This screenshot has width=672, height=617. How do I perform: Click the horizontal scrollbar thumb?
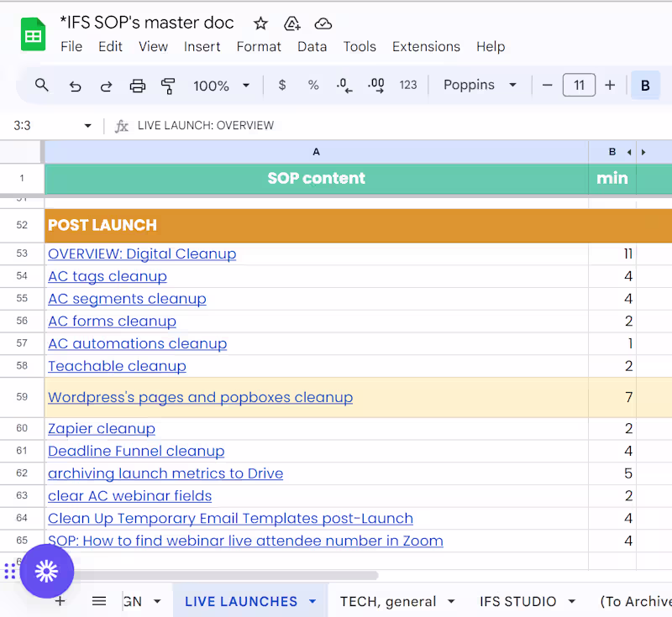(x=225, y=576)
